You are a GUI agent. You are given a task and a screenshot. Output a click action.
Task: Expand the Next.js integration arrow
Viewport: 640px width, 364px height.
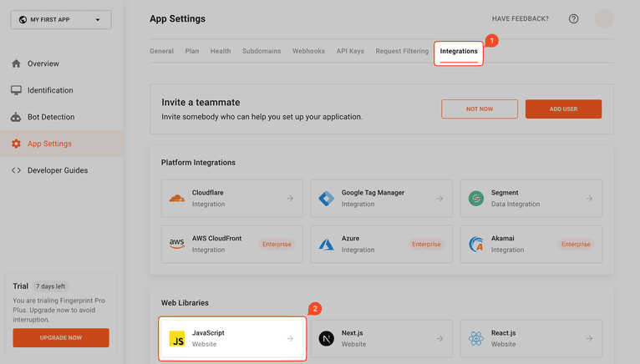tap(439, 339)
